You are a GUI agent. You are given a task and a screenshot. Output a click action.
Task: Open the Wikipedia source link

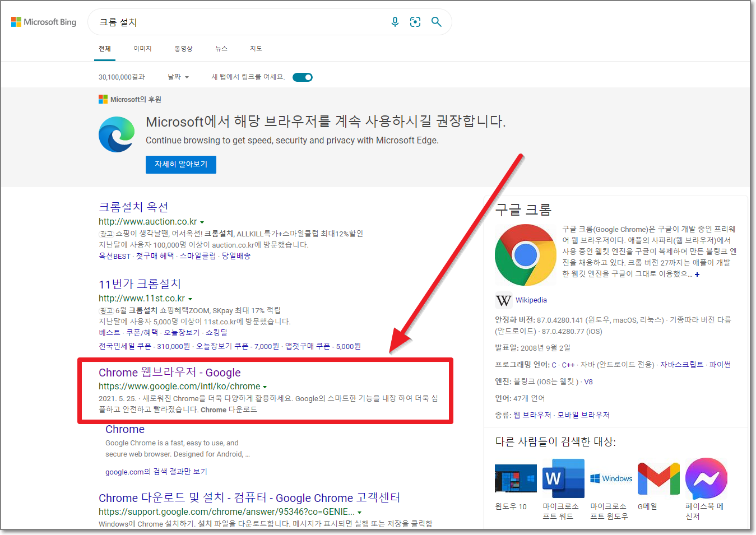click(x=531, y=300)
